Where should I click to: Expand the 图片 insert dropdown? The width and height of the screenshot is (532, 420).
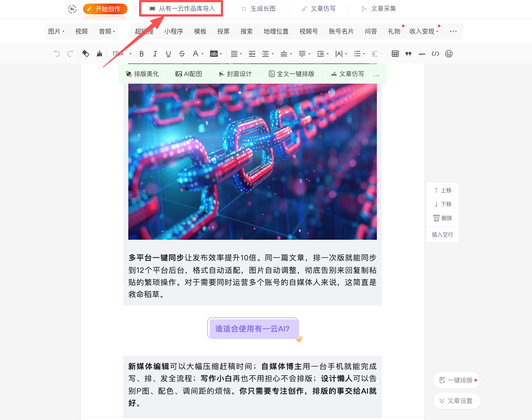click(x=56, y=31)
